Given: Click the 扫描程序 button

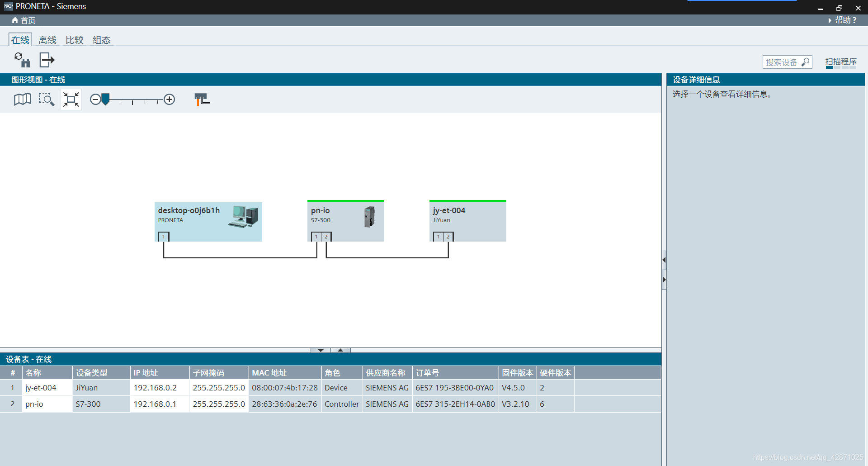Looking at the screenshot, I should [841, 62].
